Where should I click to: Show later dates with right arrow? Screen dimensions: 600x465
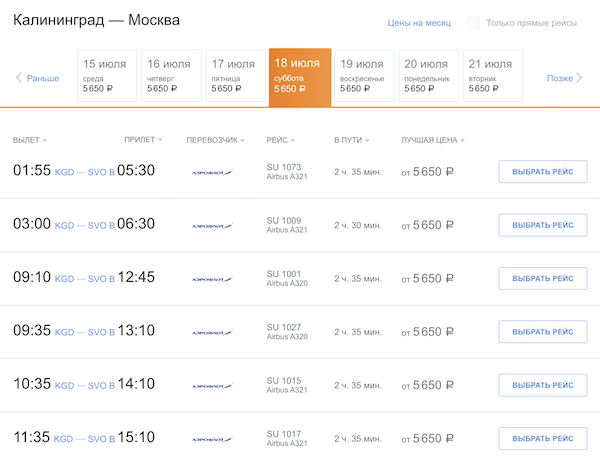coord(564,78)
